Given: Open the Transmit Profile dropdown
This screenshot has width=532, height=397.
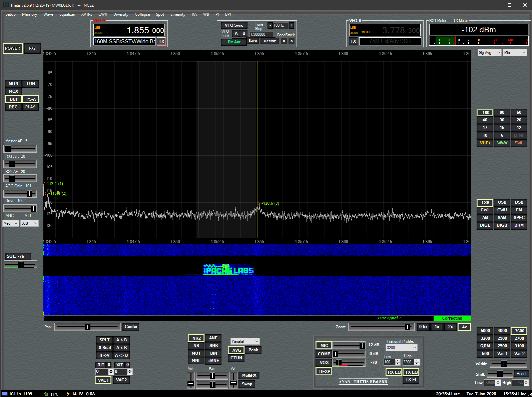Looking at the screenshot, I should (402, 348).
